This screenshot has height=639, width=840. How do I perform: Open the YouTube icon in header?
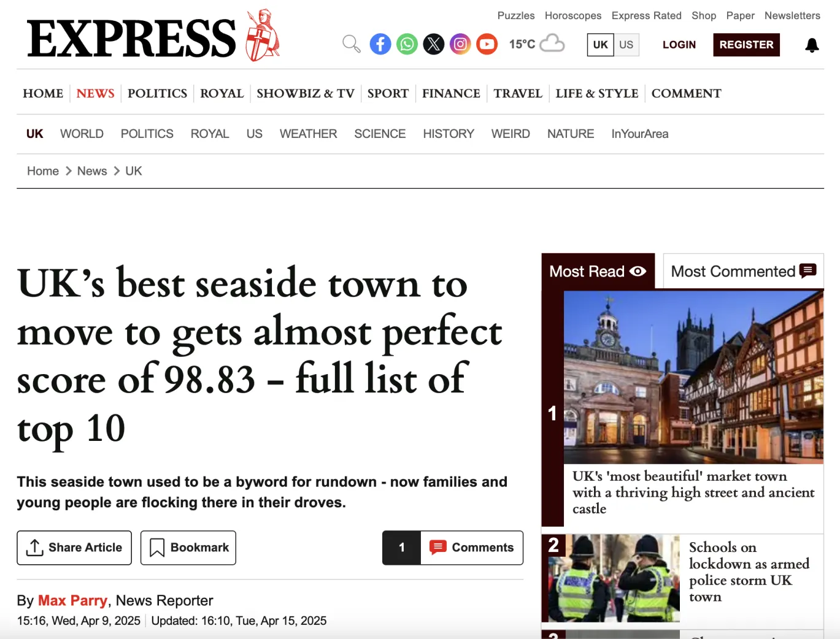(487, 44)
